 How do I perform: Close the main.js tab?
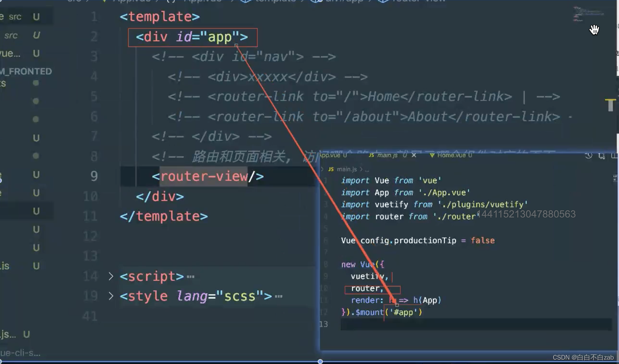[x=414, y=155]
